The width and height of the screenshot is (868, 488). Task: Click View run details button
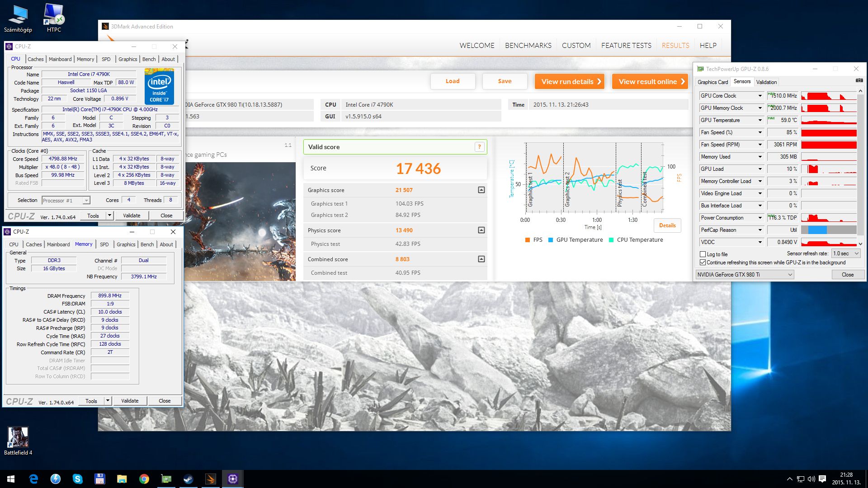pos(570,81)
